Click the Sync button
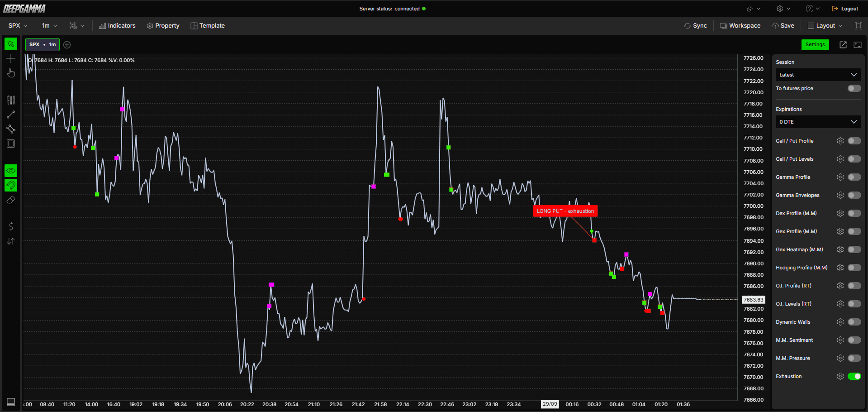Image resolution: width=868 pixels, height=412 pixels. pos(696,26)
